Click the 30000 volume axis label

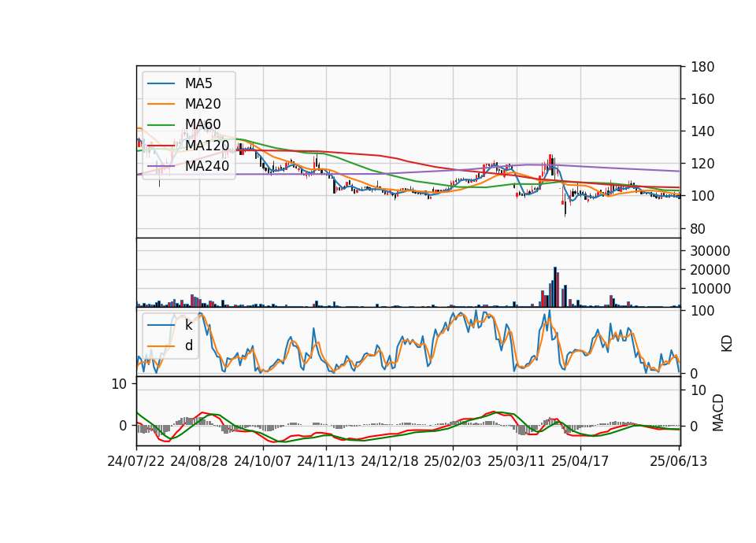tap(710, 251)
